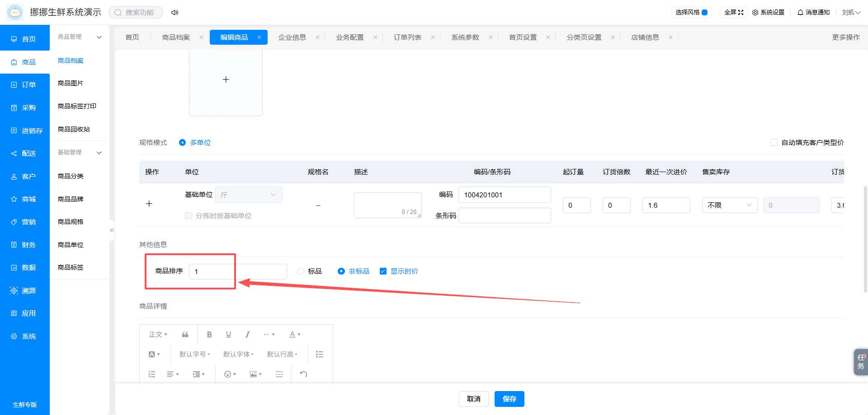Open the 正文 heading style dropdown
868x415 pixels.
tap(158, 335)
